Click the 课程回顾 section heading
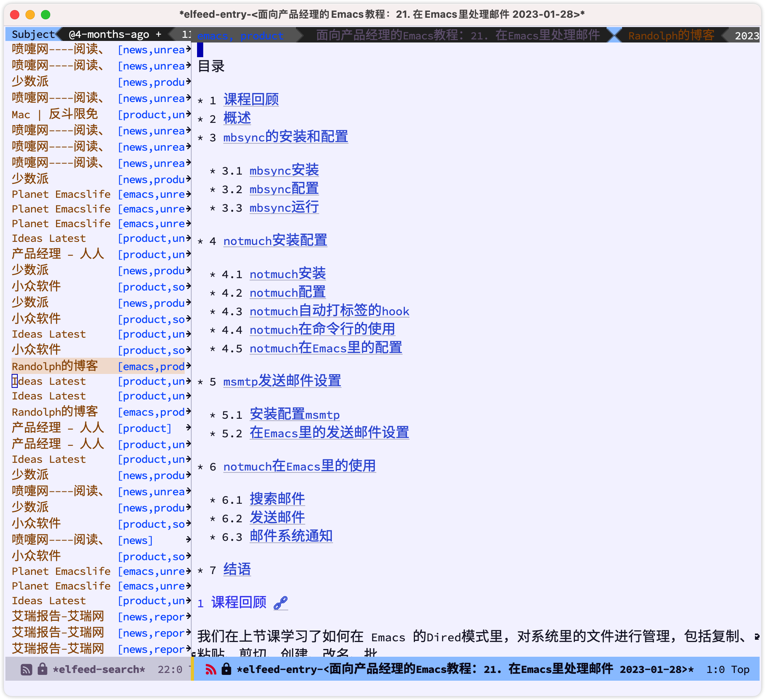 pyautogui.click(x=239, y=603)
